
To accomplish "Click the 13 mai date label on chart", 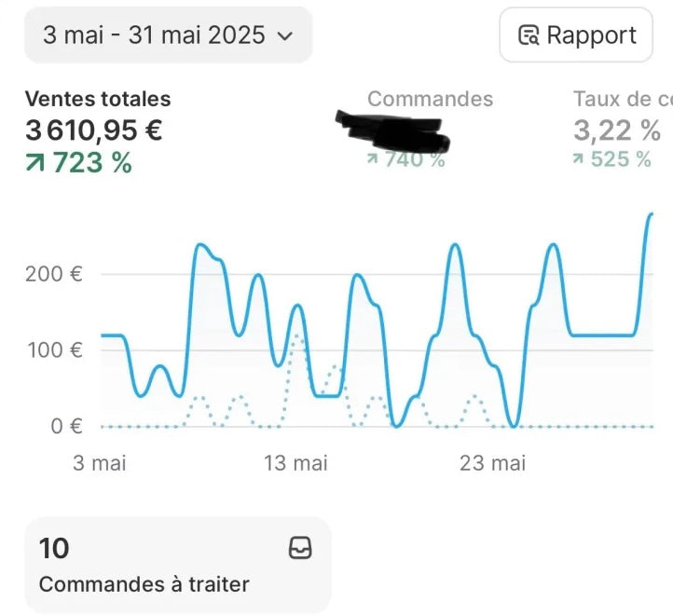I will coord(296,462).
